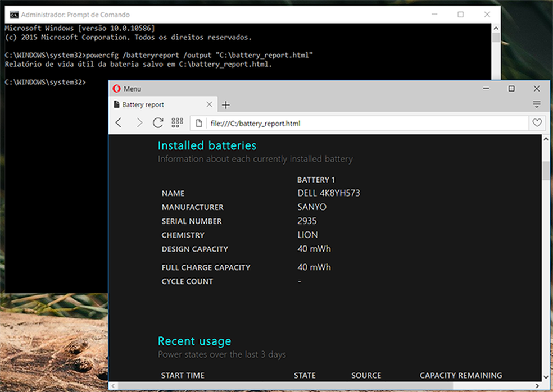Close the Battery report tab
Screen dimensions: 553x392
point(209,105)
